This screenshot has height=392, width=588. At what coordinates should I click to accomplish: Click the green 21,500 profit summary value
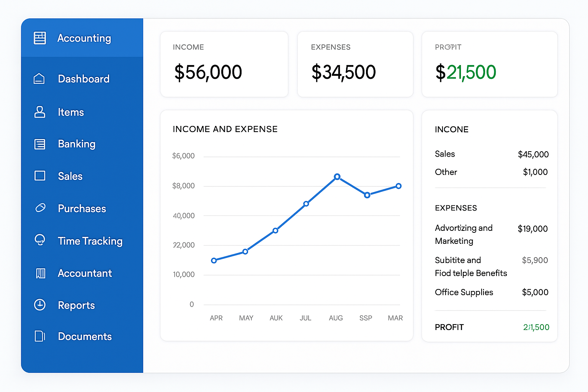(x=536, y=327)
